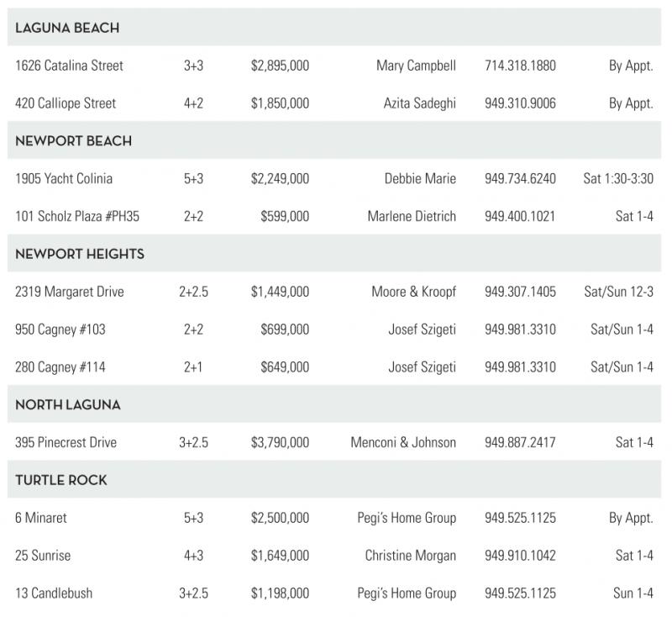Click the 25 Sunrise address
This screenshot has height=617, width=672.
point(42,556)
